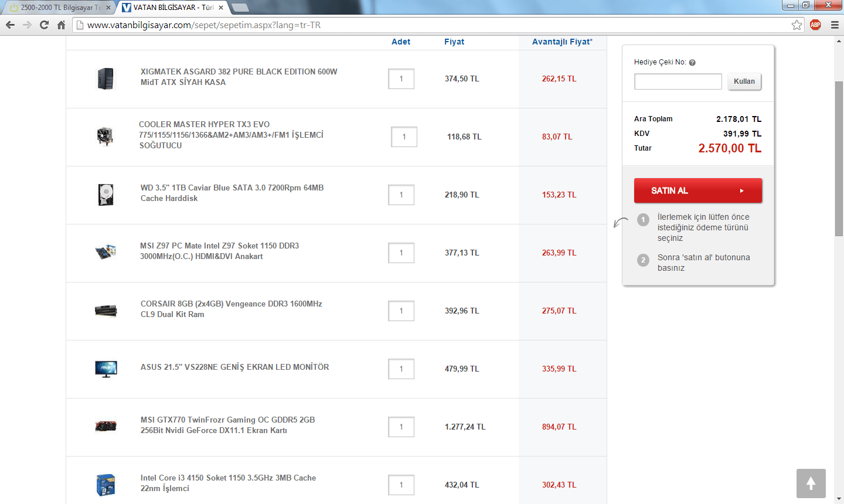Open the MSI GTX770 TwinFrozr product link
Screen dimensions: 844x504
(x=228, y=425)
